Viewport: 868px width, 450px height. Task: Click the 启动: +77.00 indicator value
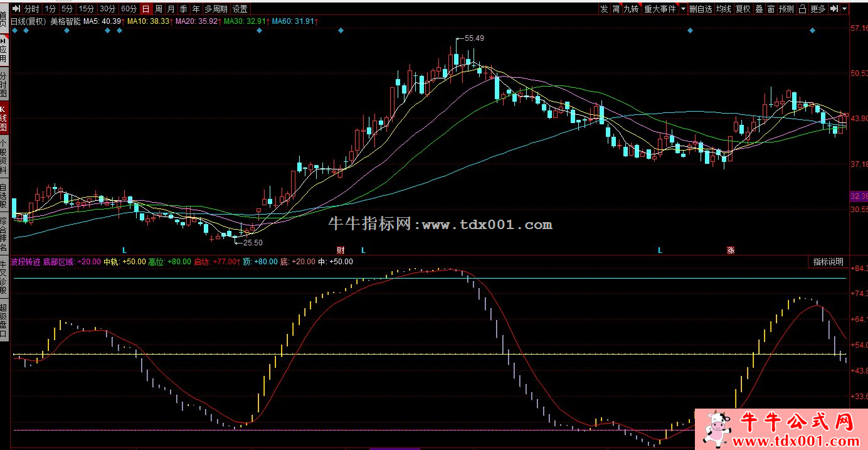[217, 262]
